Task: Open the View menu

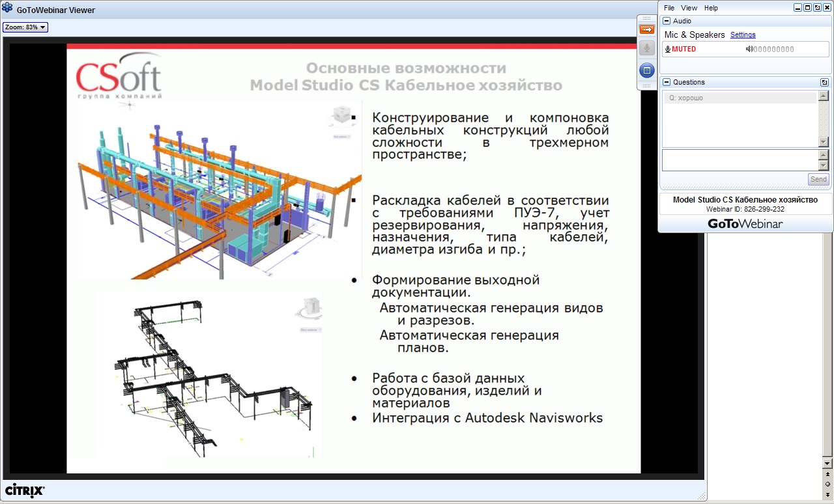Action: (x=689, y=8)
